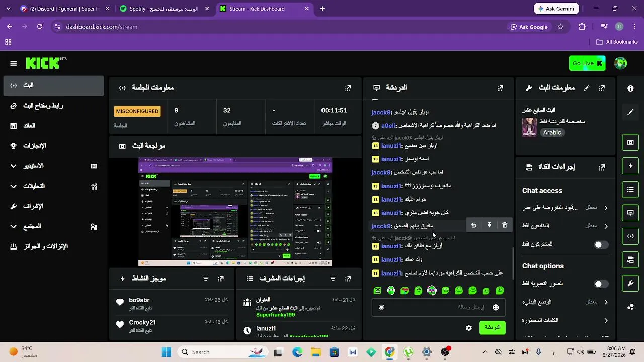Click the shield icon in message box

pyautogui.click(x=381, y=307)
